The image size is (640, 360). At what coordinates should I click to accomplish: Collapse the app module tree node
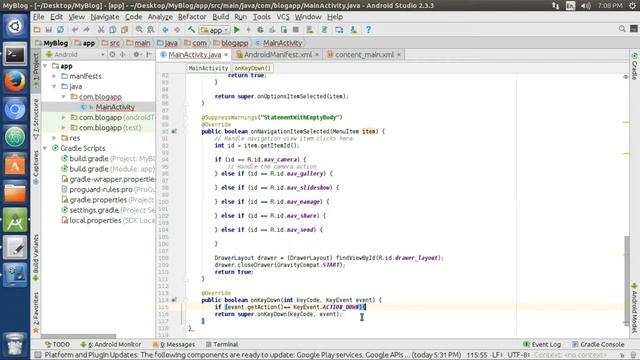(45, 66)
